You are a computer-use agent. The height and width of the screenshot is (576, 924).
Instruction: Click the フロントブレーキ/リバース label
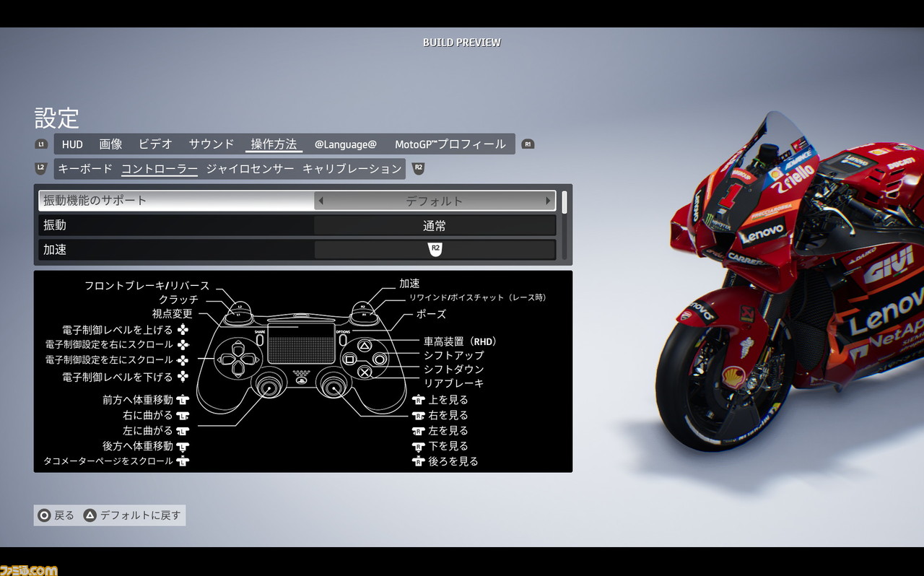[x=147, y=286]
